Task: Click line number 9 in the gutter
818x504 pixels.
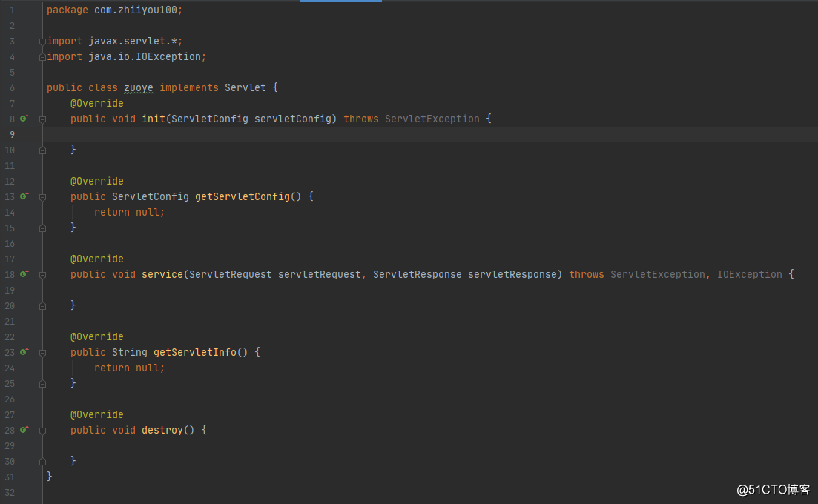Action: (x=10, y=134)
